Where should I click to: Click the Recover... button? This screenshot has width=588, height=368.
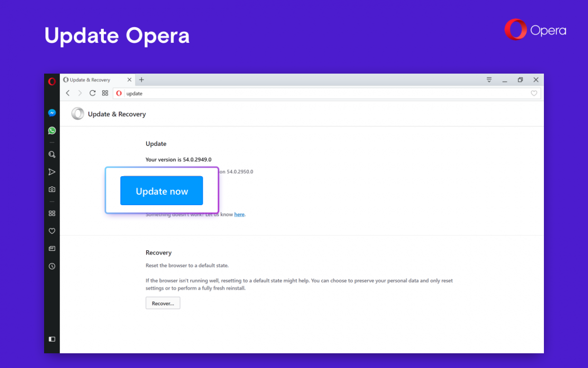pyautogui.click(x=163, y=302)
